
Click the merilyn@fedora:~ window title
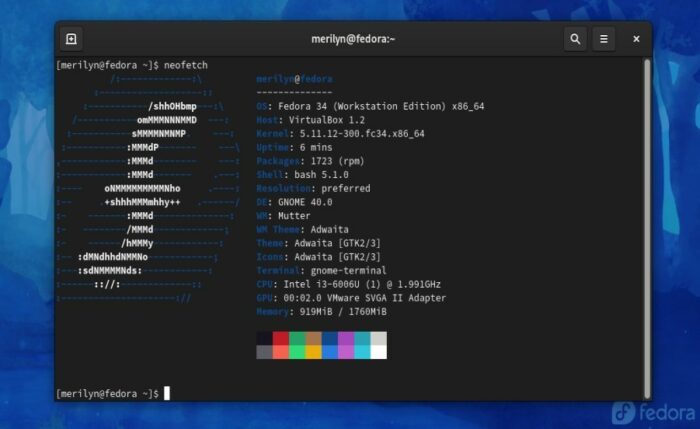tap(353, 39)
